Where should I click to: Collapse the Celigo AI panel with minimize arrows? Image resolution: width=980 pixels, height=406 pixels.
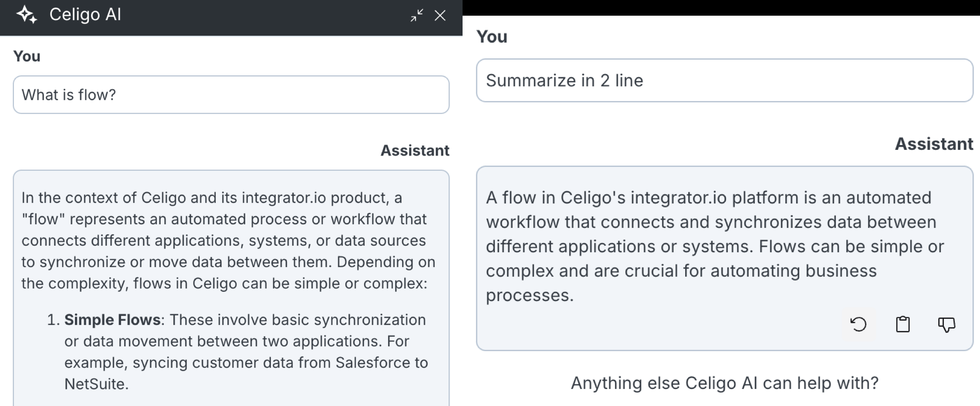(417, 15)
